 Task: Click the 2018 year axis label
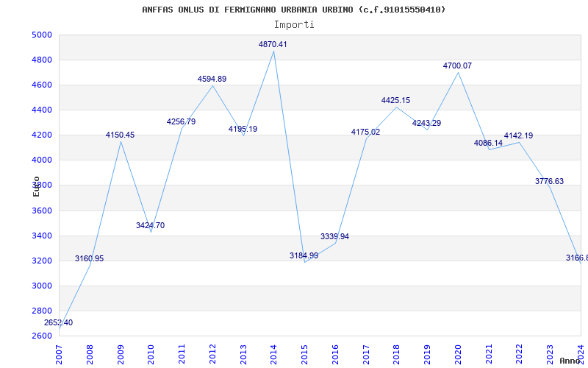click(x=397, y=355)
